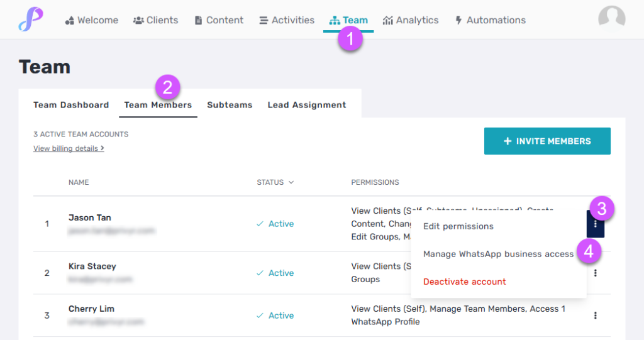Viewport: 644px width, 340px height.
Task: Select Deactivate account in the menu
Action: (x=465, y=282)
